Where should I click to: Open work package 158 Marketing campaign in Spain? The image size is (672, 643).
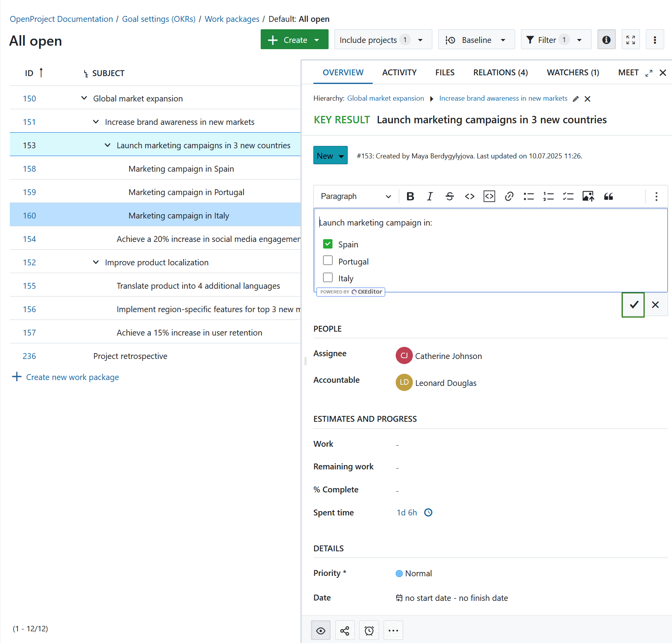[29, 169]
